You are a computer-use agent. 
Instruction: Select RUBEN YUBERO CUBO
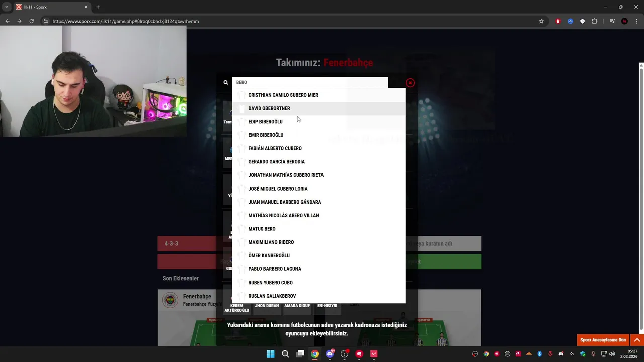[319, 283]
